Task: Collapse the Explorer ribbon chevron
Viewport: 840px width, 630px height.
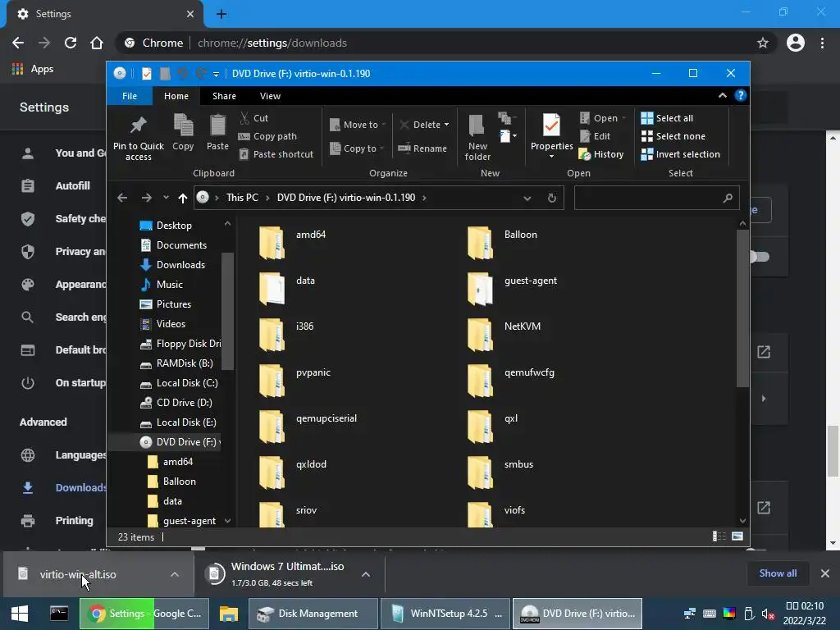Action: pos(722,95)
